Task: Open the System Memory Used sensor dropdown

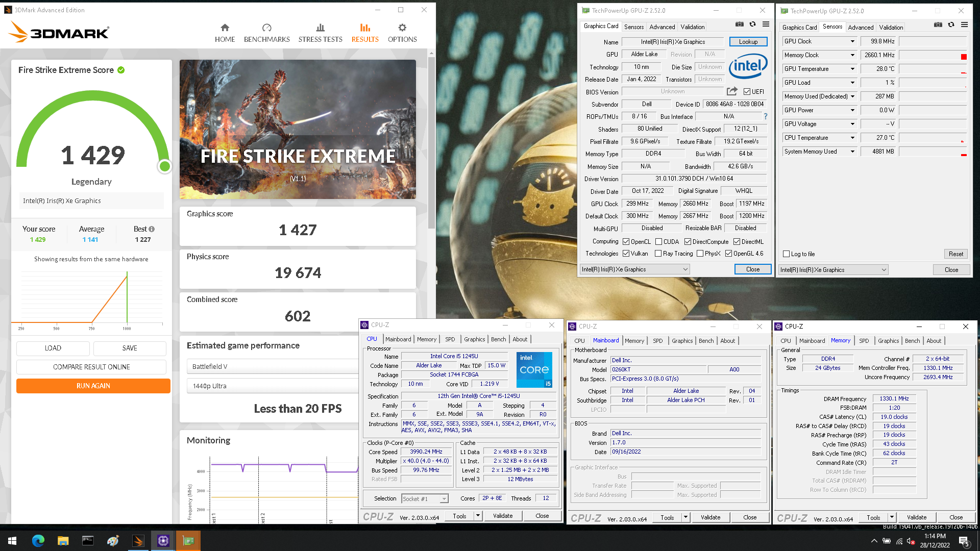Action: pos(852,152)
